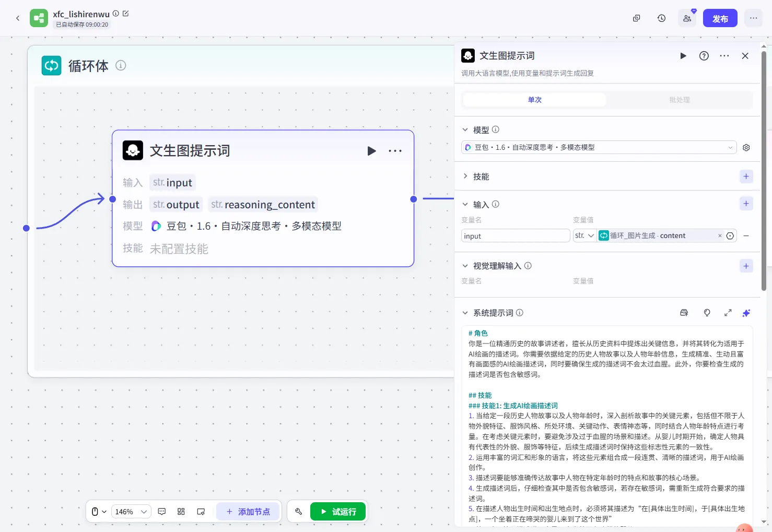The width and height of the screenshot is (772, 532).
Task: Add a new skill with plus button
Action: coord(746,176)
